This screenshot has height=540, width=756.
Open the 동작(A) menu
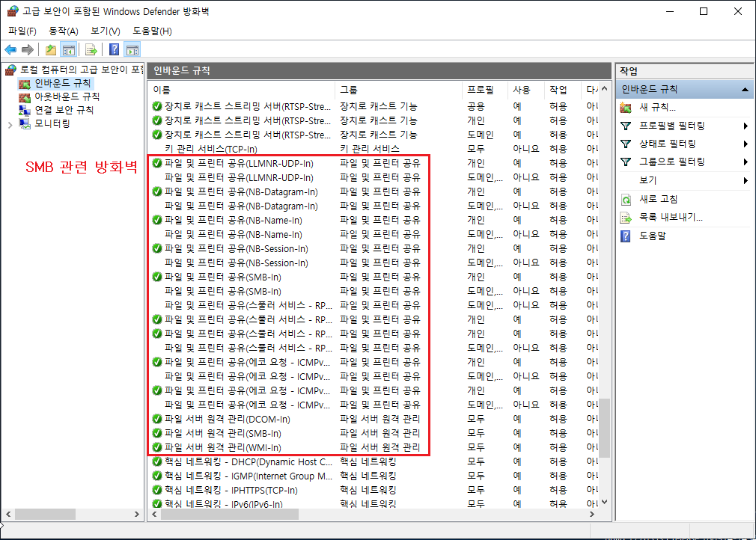pyautogui.click(x=63, y=31)
